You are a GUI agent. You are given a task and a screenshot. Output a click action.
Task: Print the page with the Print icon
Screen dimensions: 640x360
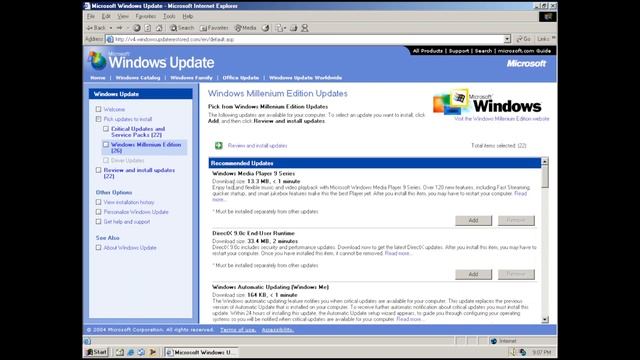tap(293, 28)
